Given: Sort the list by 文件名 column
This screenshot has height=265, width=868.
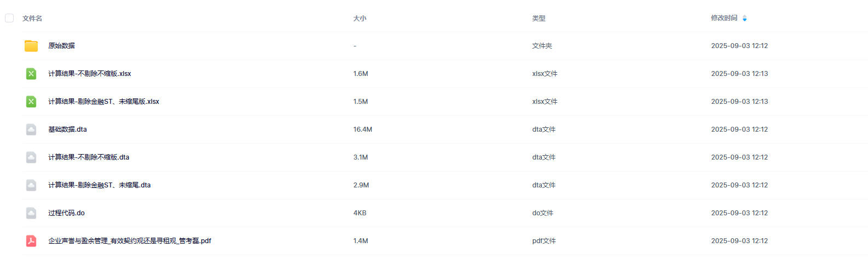Looking at the screenshot, I should click(32, 19).
